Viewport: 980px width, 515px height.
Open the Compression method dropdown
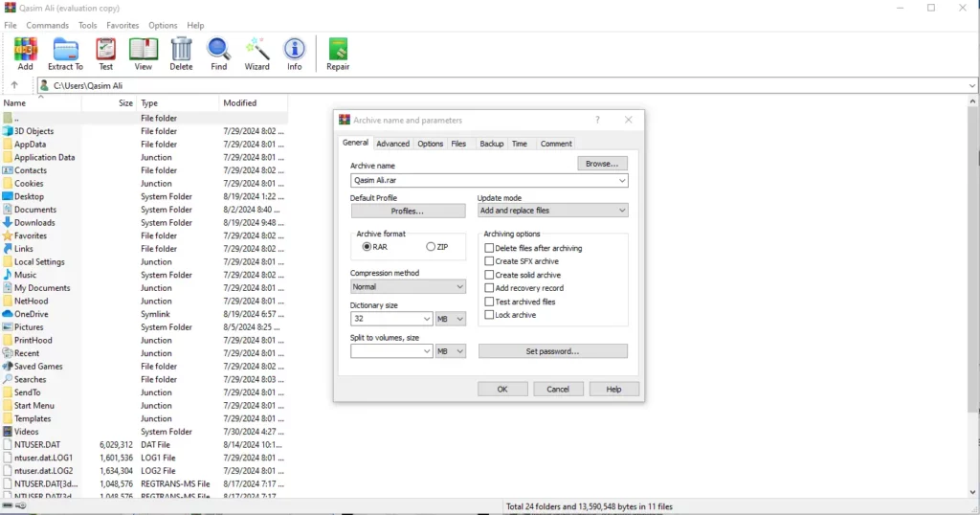click(x=408, y=287)
